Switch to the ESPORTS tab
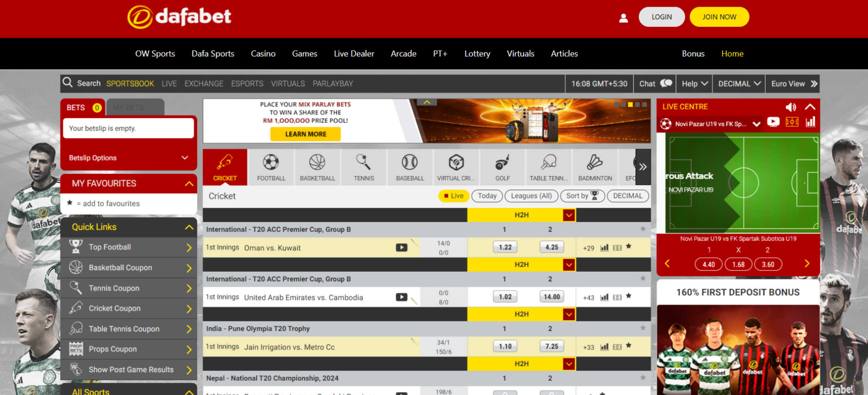868x395 pixels. (x=247, y=84)
